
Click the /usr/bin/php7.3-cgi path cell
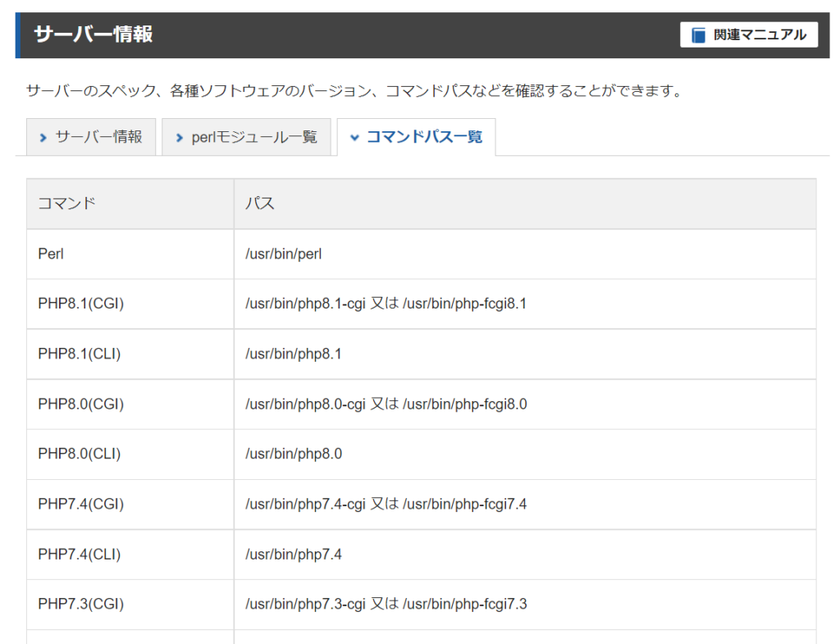(525, 605)
